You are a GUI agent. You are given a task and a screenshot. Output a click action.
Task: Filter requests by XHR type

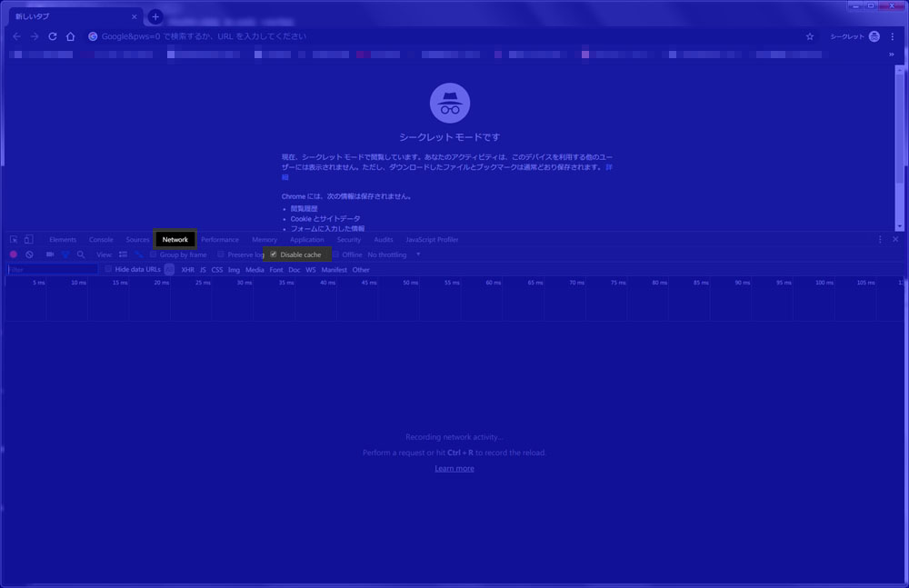click(x=187, y=269)
